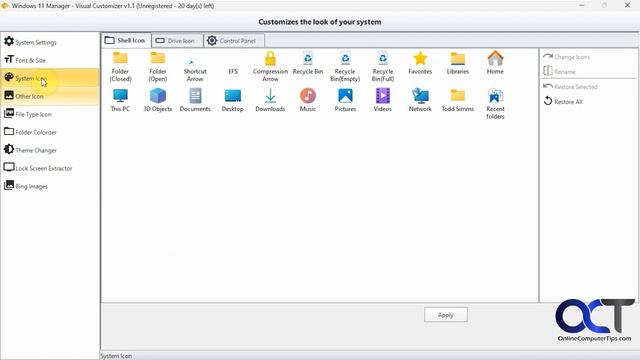Click the Apply button

(x=446, y=315)
